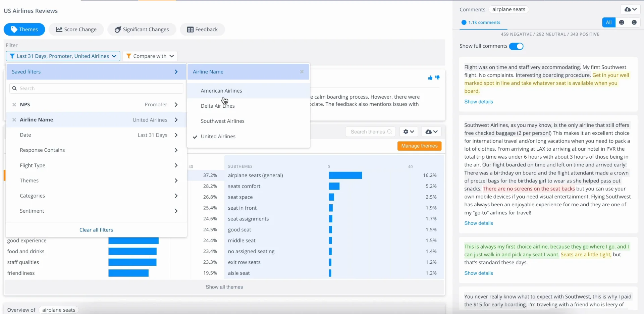Switch to Score Change tab
This screenshot has height=314, width=644.
click(76, 30)
